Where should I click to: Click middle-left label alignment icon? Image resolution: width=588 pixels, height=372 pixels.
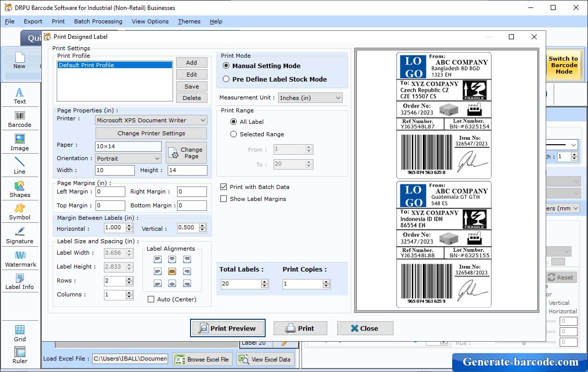[x=158, y=271]
